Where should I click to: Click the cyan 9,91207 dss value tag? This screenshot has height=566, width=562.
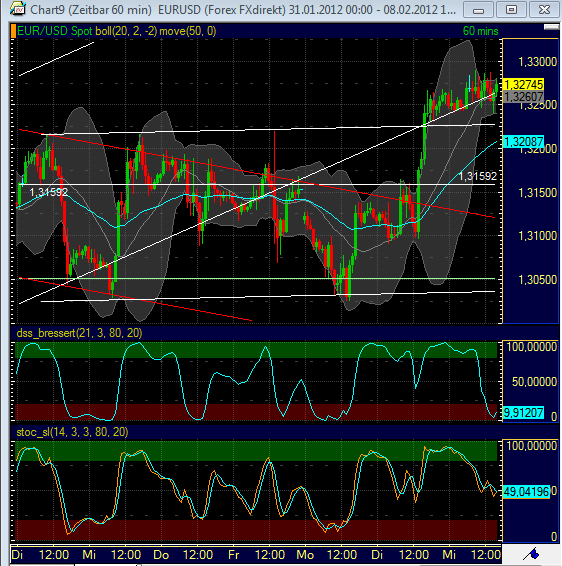pos(523,412)
